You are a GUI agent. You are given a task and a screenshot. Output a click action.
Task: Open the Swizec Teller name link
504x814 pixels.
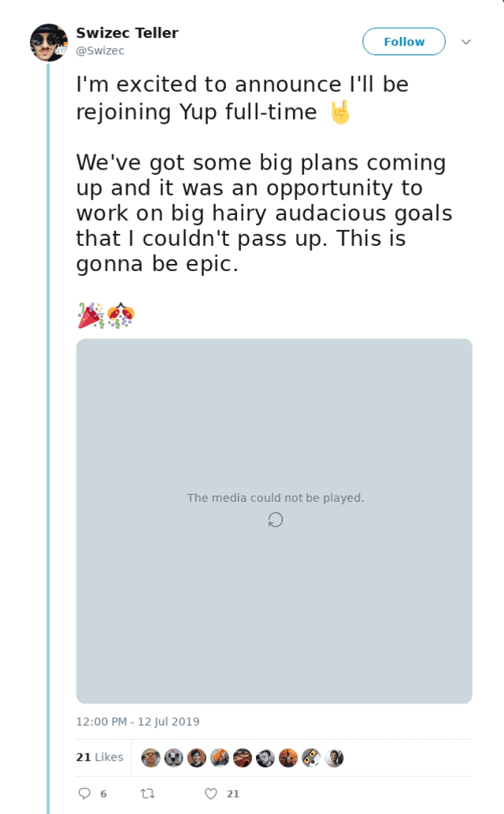pos(127,32)
